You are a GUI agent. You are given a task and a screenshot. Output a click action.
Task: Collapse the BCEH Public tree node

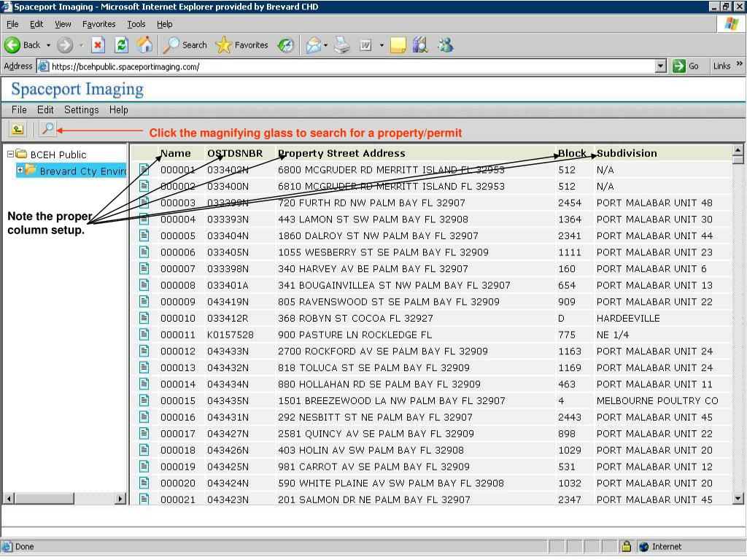tap(10, 155)
